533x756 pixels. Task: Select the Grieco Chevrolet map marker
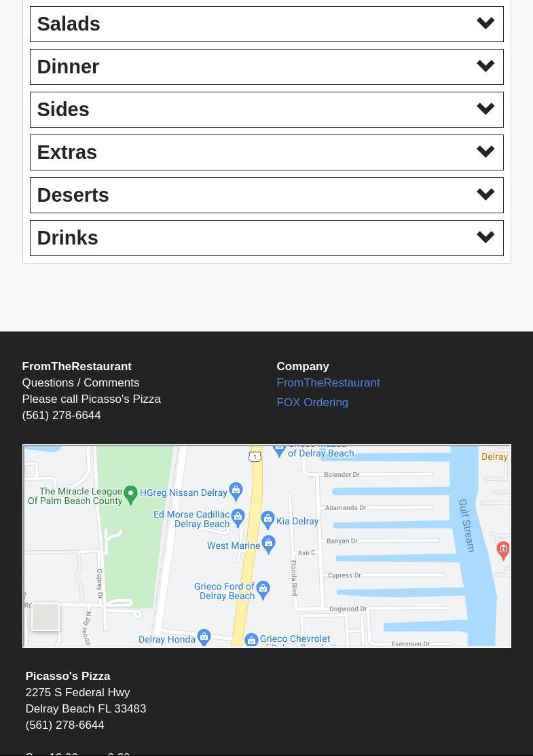click(x=251, y=640)
